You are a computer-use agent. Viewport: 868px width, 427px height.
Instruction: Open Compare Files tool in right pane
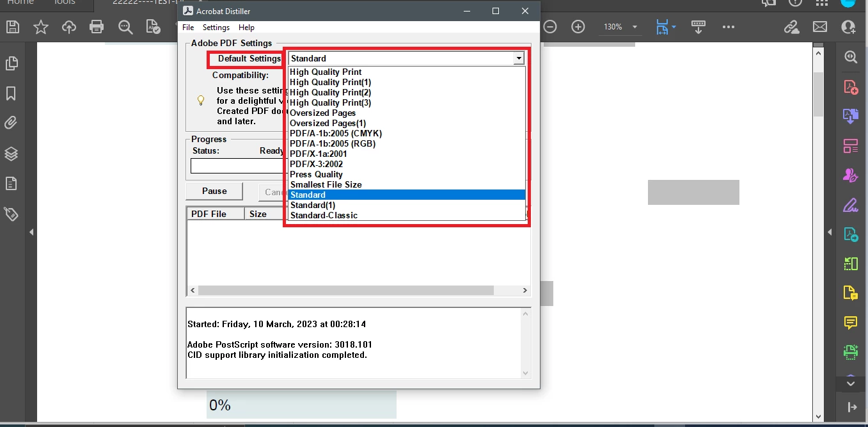point(851,263)
